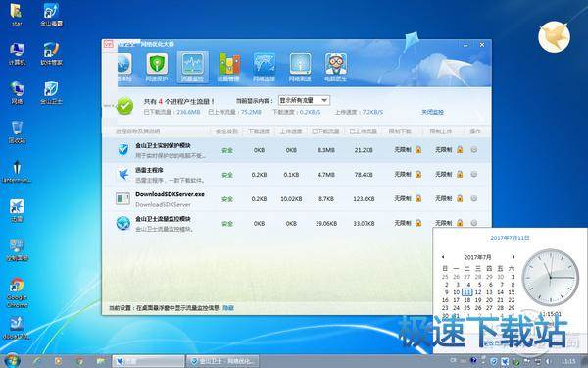This screenshot has width=588, height=368.
Task: Click upload-limit lock for DownloadSDKServer.exe
Action: 460,198
